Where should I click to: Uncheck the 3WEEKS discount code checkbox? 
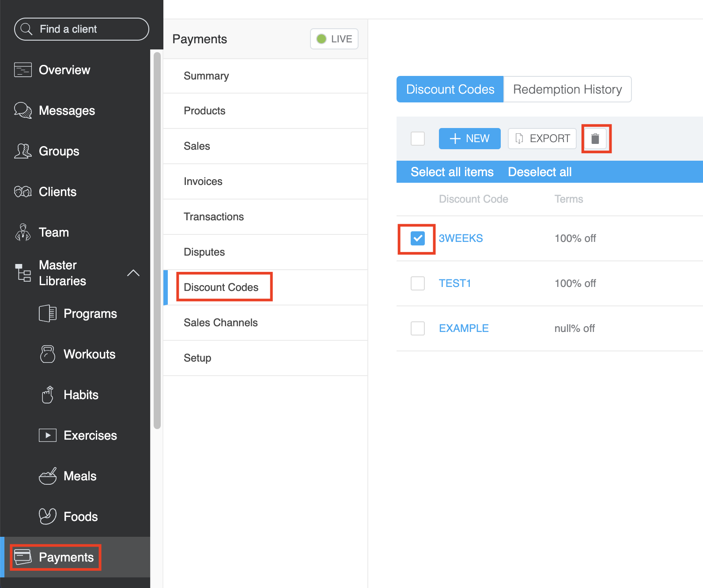(x=417, y=238)
